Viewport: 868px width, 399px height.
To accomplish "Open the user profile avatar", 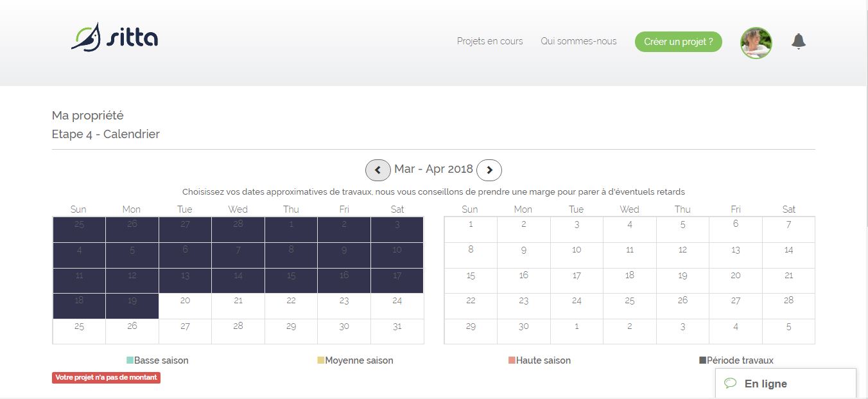I will [x=756, y=43].
